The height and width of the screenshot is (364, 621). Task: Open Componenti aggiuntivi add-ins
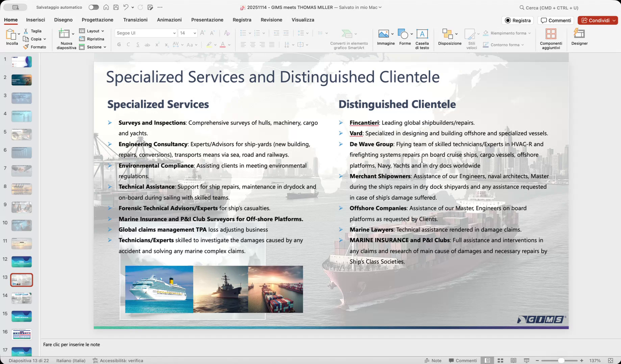(x=551, y=34)
